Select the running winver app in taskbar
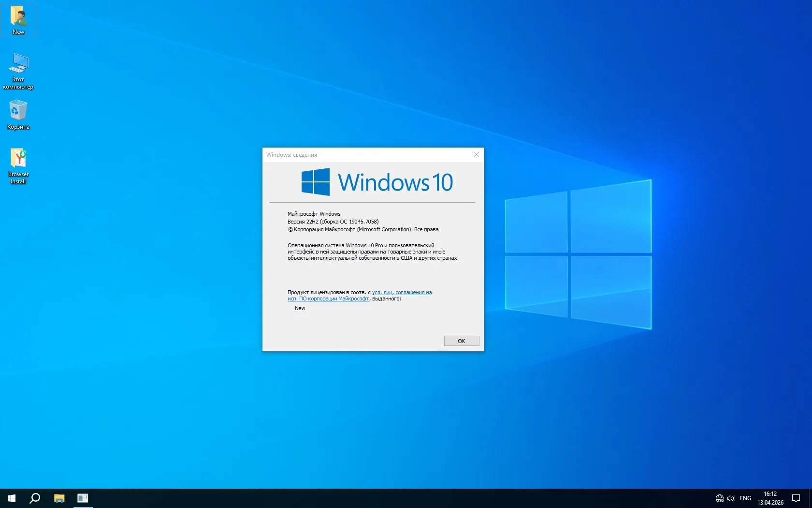 (83, 498)
